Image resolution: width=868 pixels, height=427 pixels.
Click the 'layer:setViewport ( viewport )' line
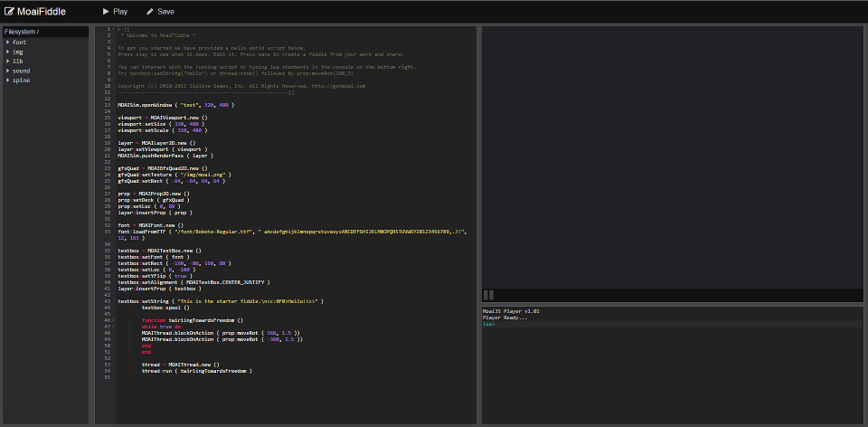162,149
